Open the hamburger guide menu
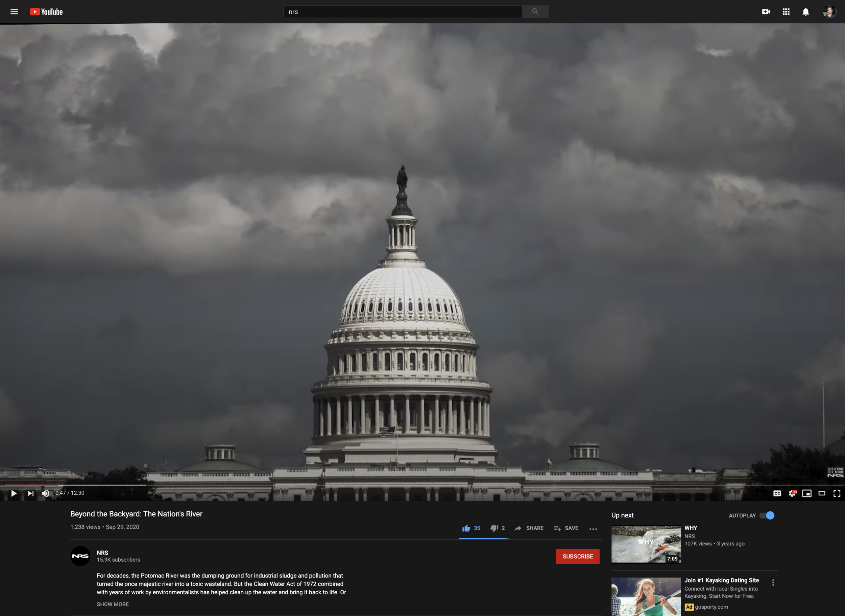Image resolution: width=845 pixels, height=616 pixels. [14, 11]
